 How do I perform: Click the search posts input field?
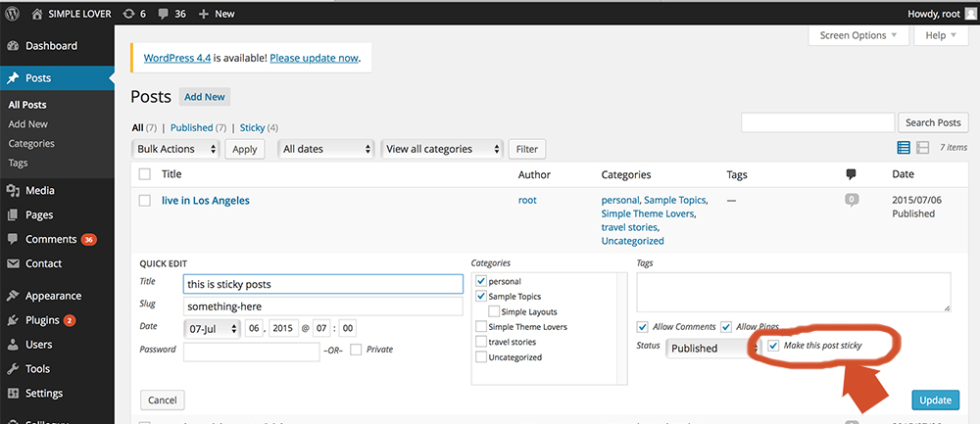point(818,122)
